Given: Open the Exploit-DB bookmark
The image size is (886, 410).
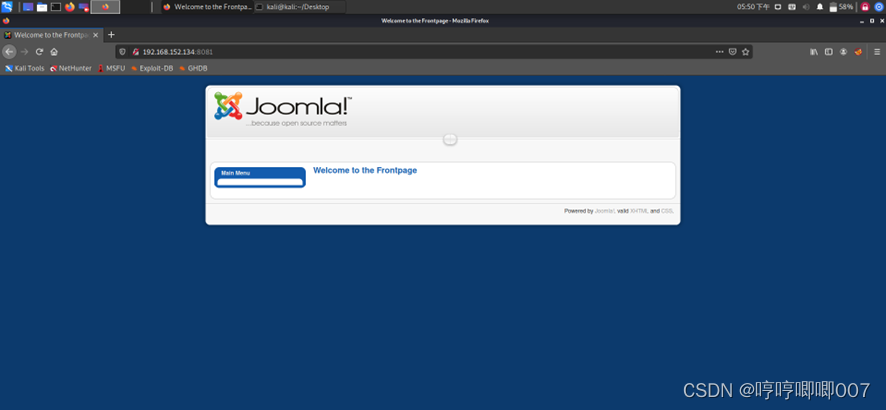Looking at the screenshot, I should [x=151, y=68].
